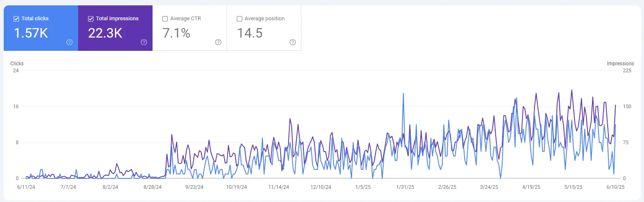Click the Impressions axis title on right
644x202 pixels.
click(620, 64)
